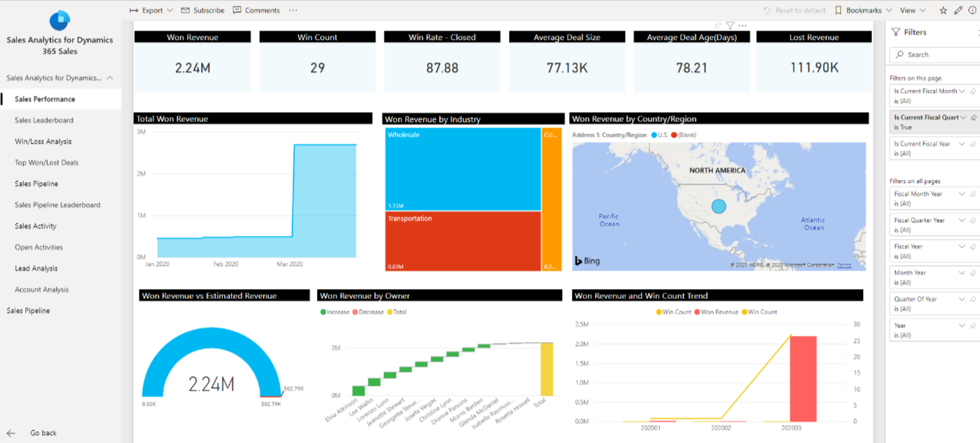Expand the Fiscal Year filter card
This screenshot has width=980, height=443.
pyautogui.click(x=962, y=247)
